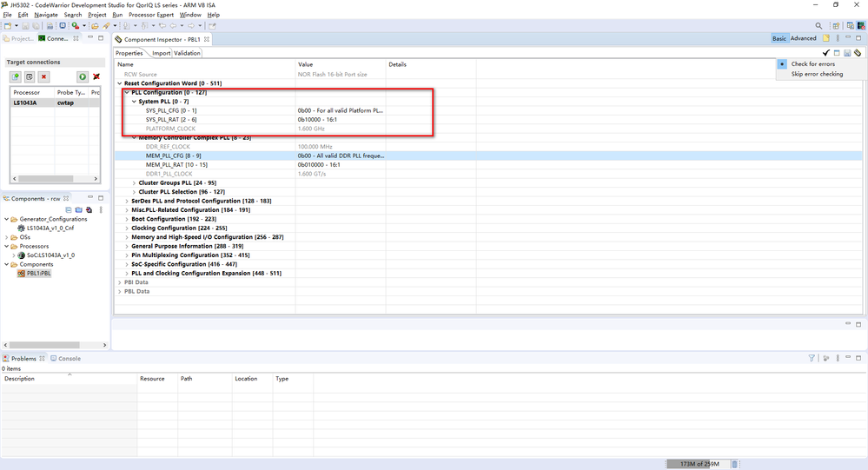Expand Pin Multiplexing Configuration node
Image resolution: width=868 pixels, height=470 pixels.
127,255
